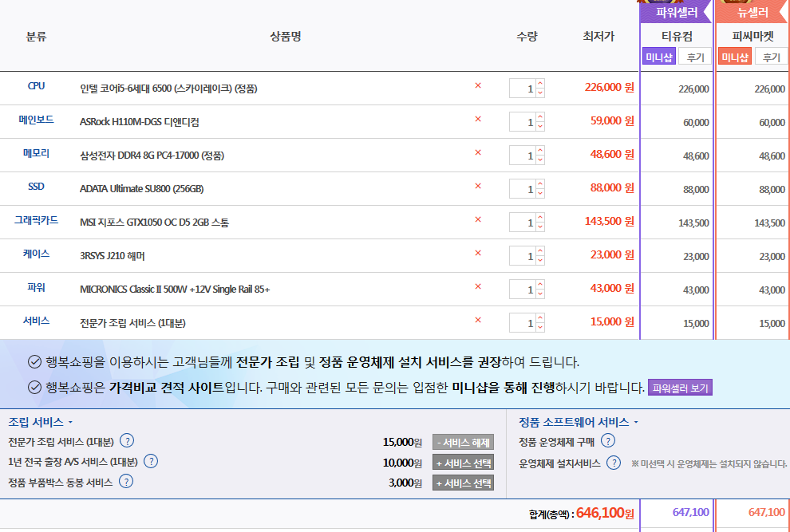The width and height of the screenshot is (790, 532).
Task: Click help icon next to 운영체제 설치서비스
Action: (614, 463)
